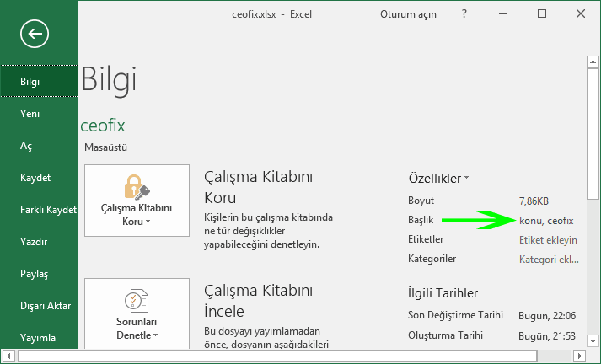Maximize the Excel window

pos(542,13)
